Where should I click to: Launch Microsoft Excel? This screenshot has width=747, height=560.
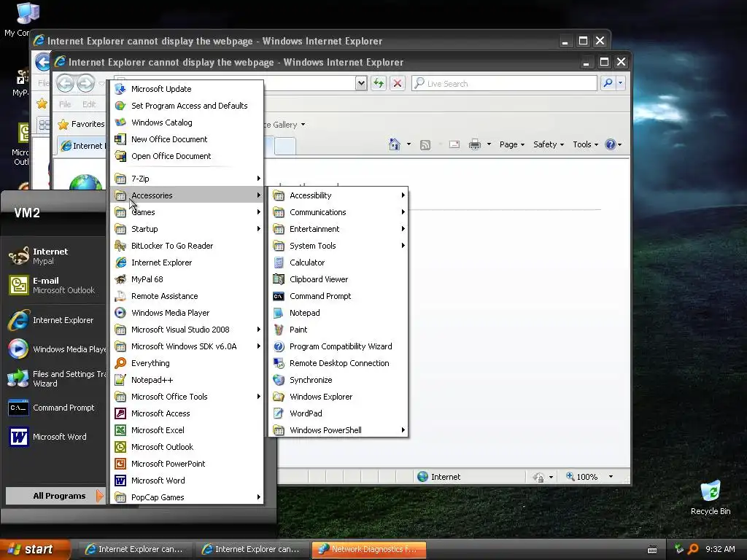[x=187, y=430]
